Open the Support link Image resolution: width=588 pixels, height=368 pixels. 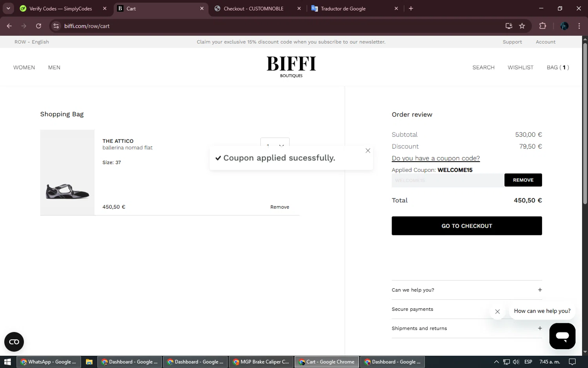[x=512, y=42]
